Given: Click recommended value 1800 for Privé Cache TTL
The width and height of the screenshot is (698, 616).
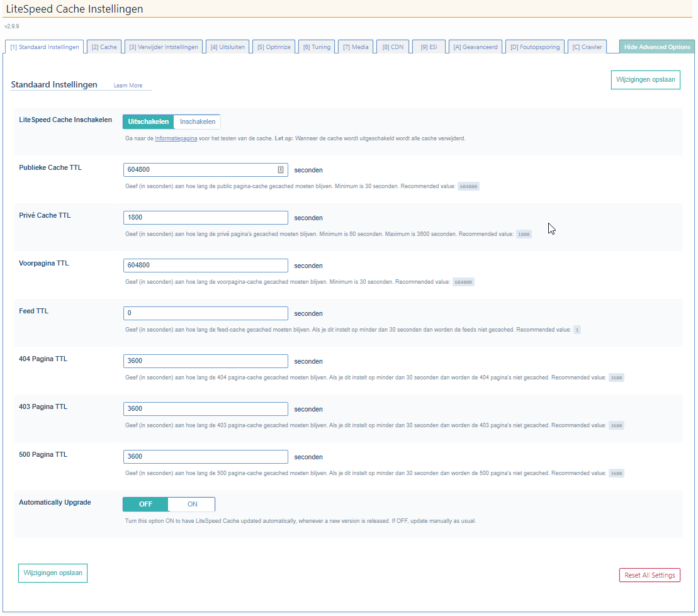Looking at the screenshot, I should point(524,234).
